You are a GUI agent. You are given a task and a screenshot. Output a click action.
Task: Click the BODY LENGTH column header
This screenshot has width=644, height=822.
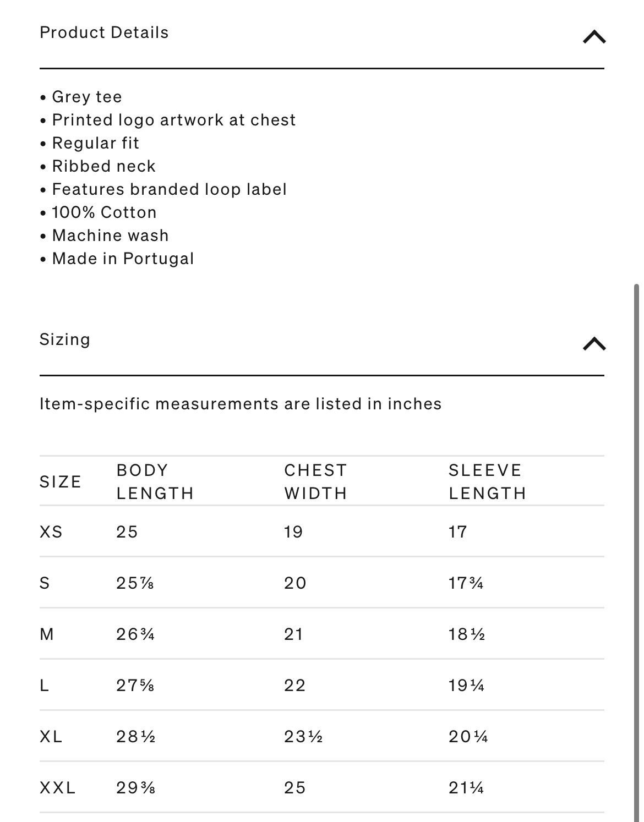tap(155, 481)
